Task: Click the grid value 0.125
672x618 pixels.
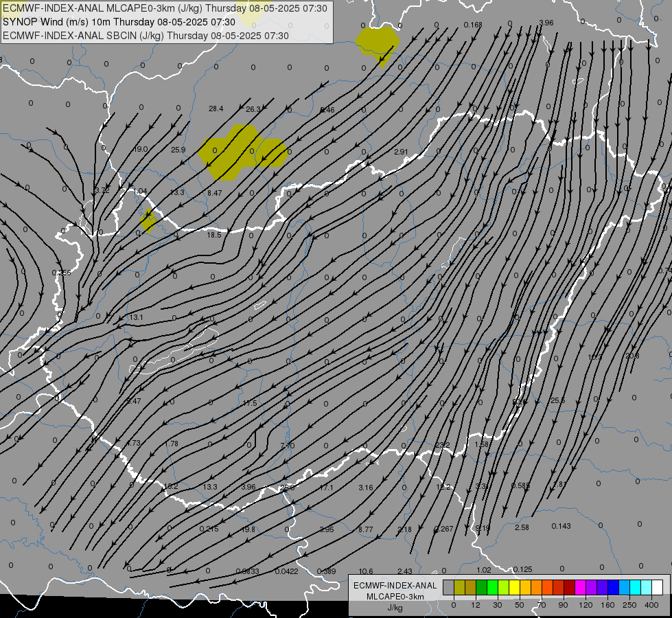Action: (522, 569)
